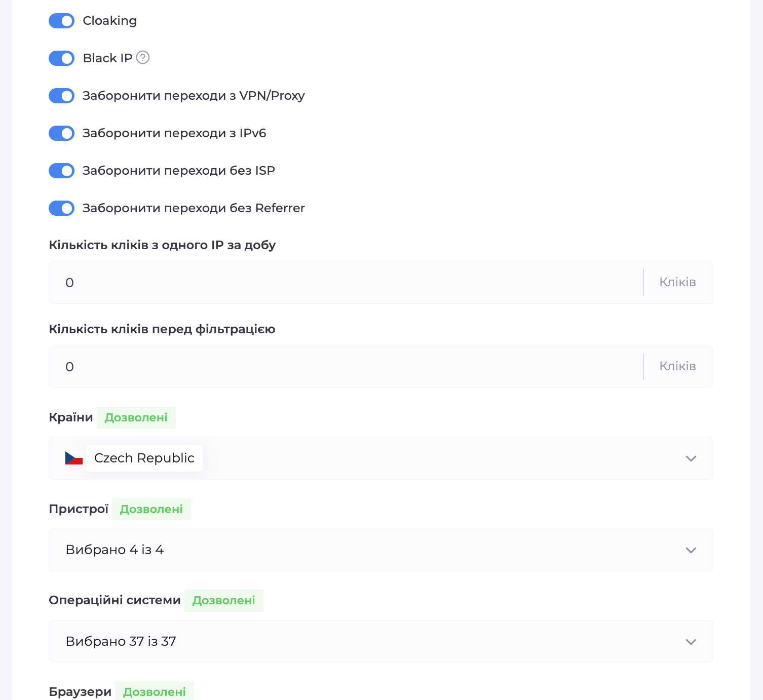
Task: Click the allowed badge next to Країни
Action: [x=136, y=418]
